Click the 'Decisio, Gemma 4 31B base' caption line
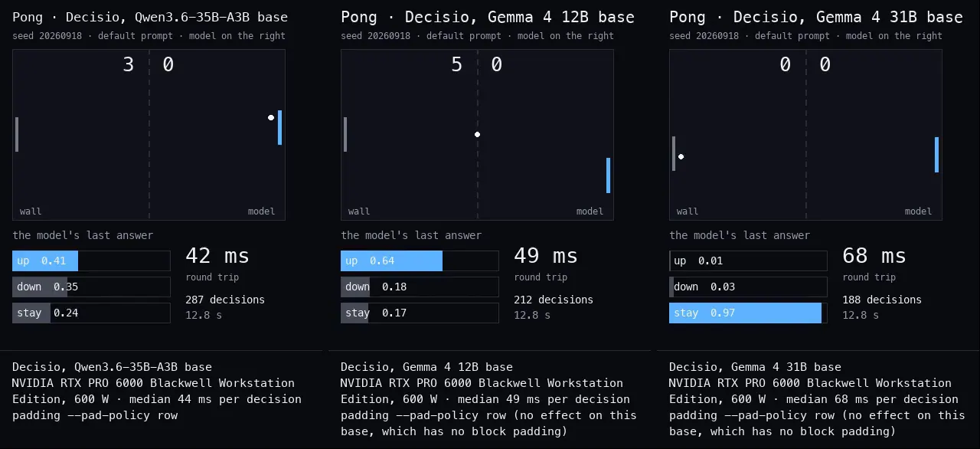Image resolution: width=980 pixels, height=449 pixels. tap(756, 367)
